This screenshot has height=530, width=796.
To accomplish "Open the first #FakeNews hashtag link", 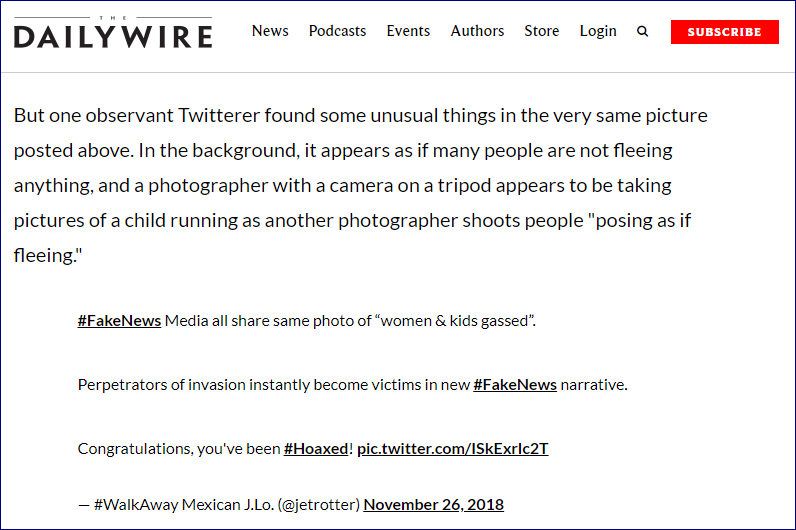I will pos(119,321).
